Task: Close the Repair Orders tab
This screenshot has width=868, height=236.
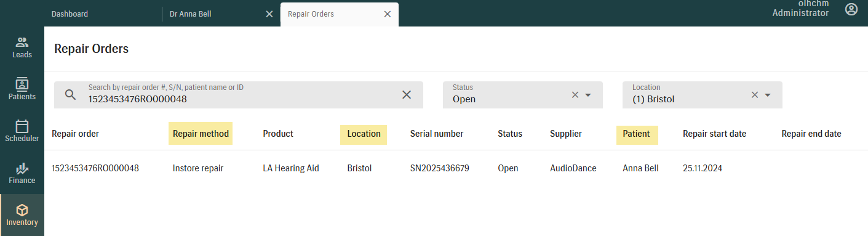Action: (x=388, y=14)
